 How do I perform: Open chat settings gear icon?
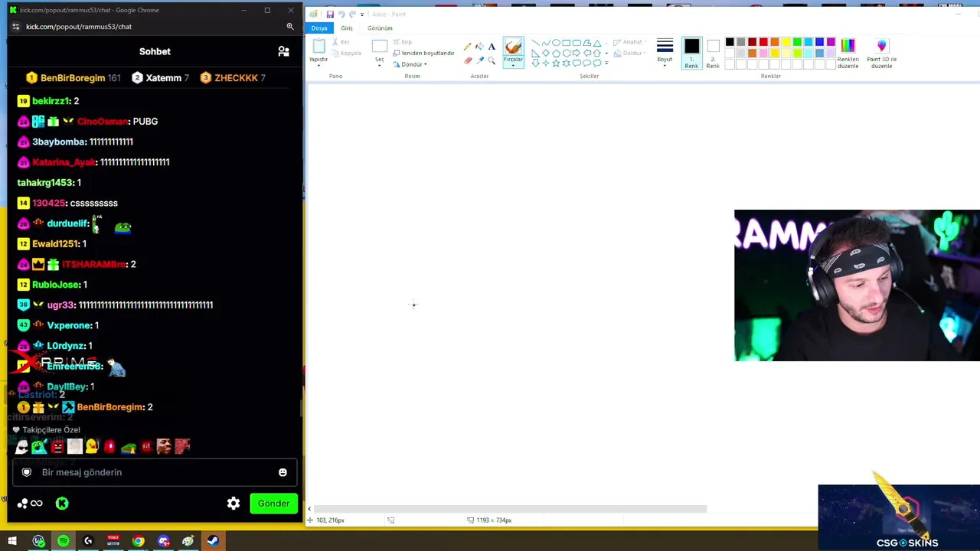tap(234, 503)
